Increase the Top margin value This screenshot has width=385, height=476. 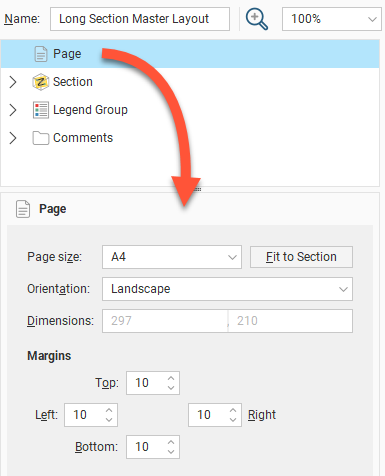[171, 379]
